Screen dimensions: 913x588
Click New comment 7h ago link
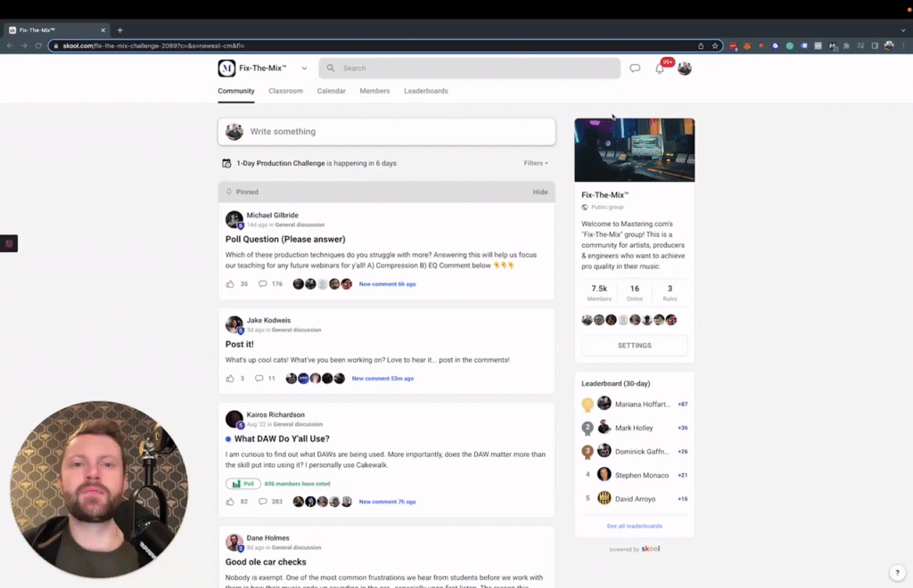[387, 502]
